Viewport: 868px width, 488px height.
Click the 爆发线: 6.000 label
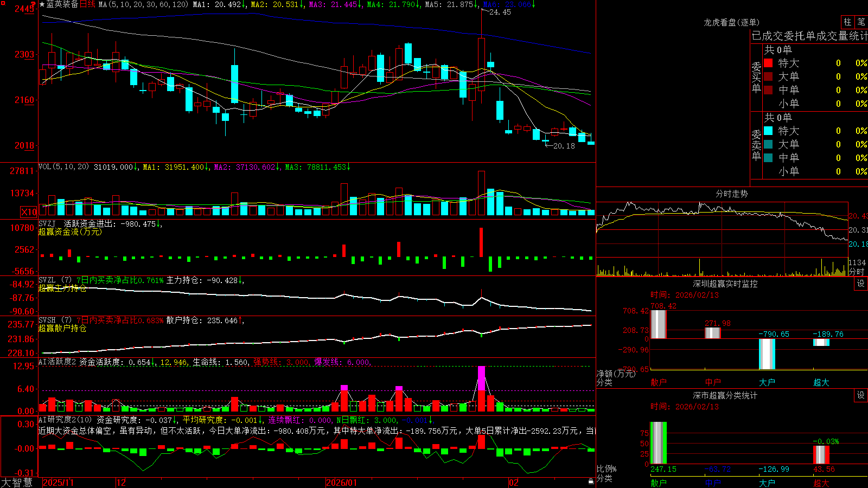tap(342, 362)
